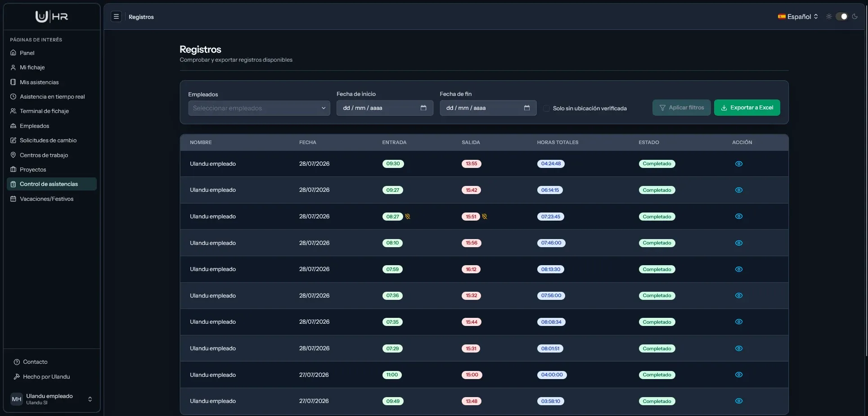
Task: Click the no-location icon beside the 15:51 exit
Action: [485, 217]
